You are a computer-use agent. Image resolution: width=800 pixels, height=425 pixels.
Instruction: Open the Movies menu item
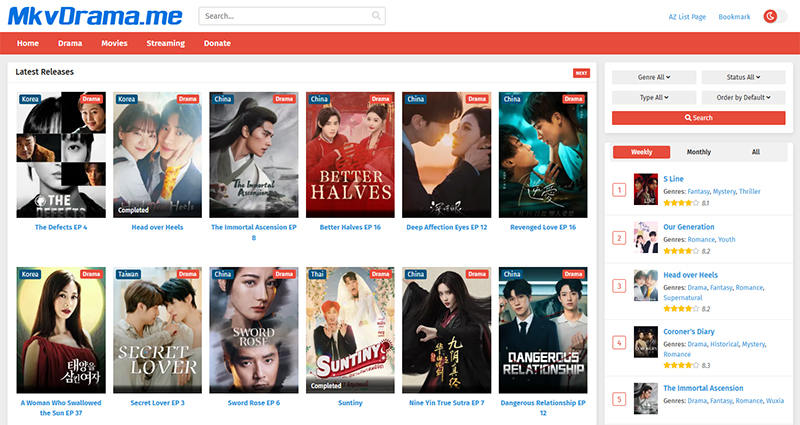pos(114,43)
